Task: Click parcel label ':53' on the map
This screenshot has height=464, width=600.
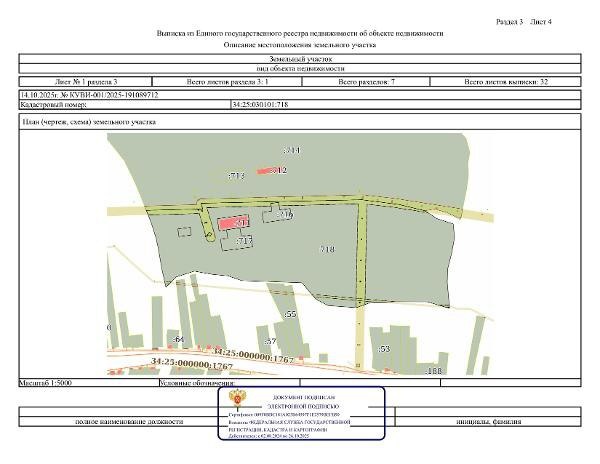Action: point(384,349)
